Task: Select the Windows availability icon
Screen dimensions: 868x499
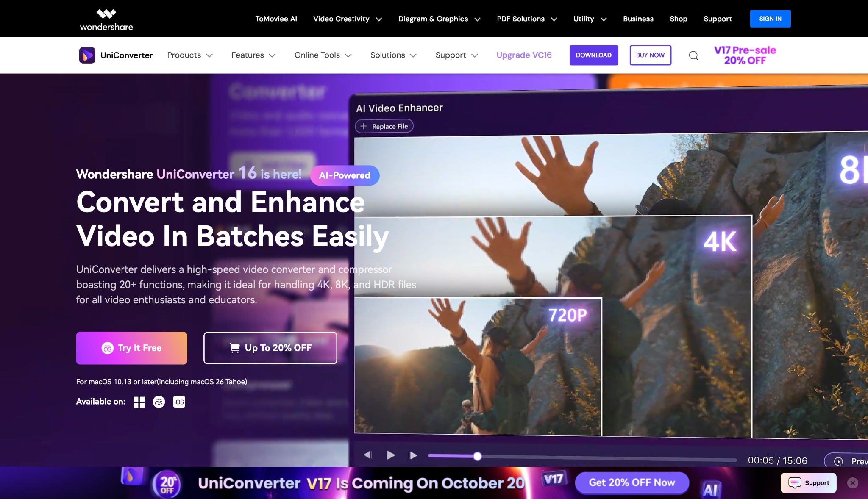Action: [x=139, y=402]
